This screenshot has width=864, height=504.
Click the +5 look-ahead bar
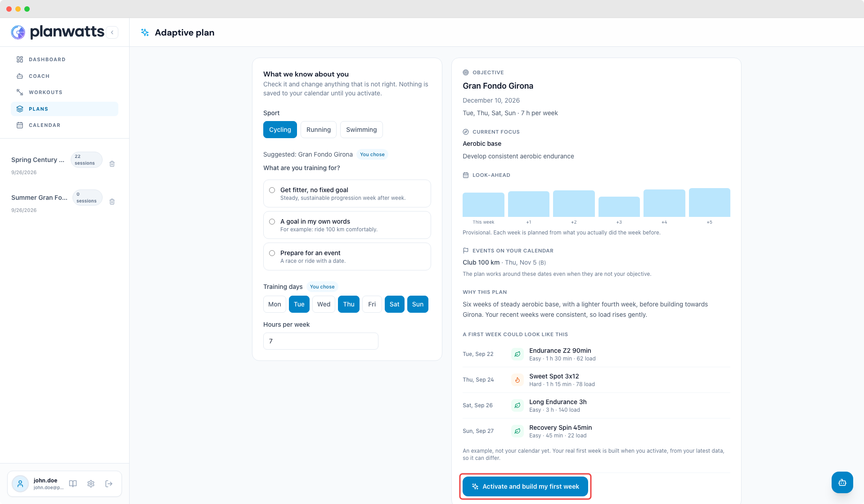point(710,202)
